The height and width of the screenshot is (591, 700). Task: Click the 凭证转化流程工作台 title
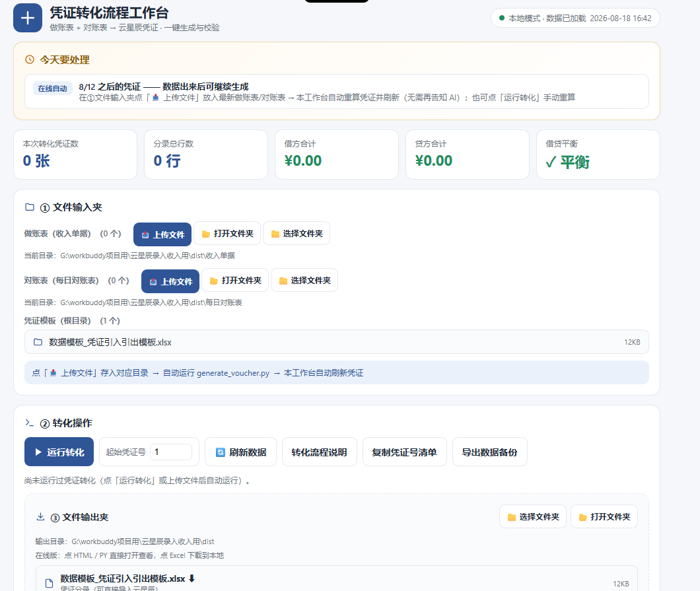110,13
